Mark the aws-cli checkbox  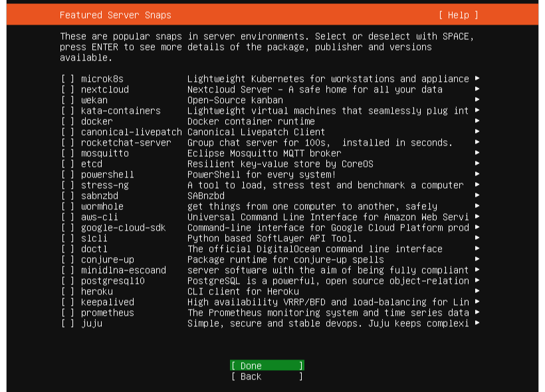pos(68,217)
